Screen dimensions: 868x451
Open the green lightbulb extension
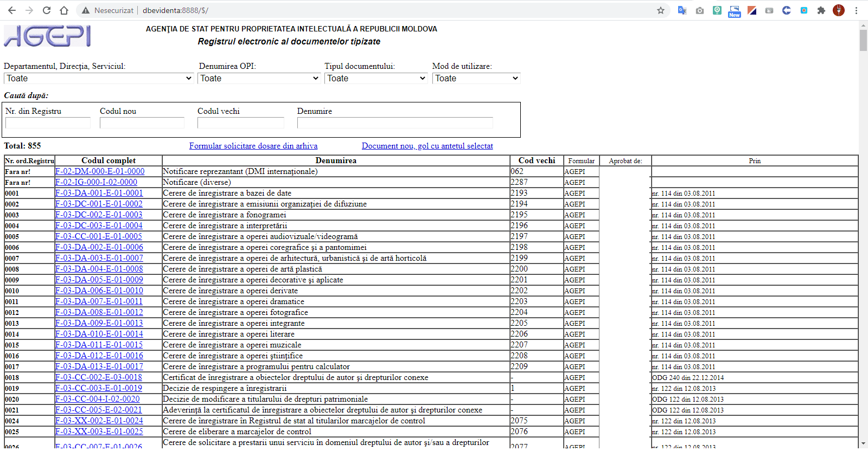717,10
